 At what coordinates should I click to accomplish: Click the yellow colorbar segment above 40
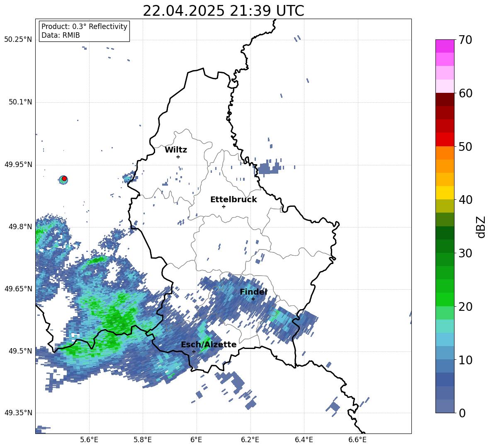(445, 193)
